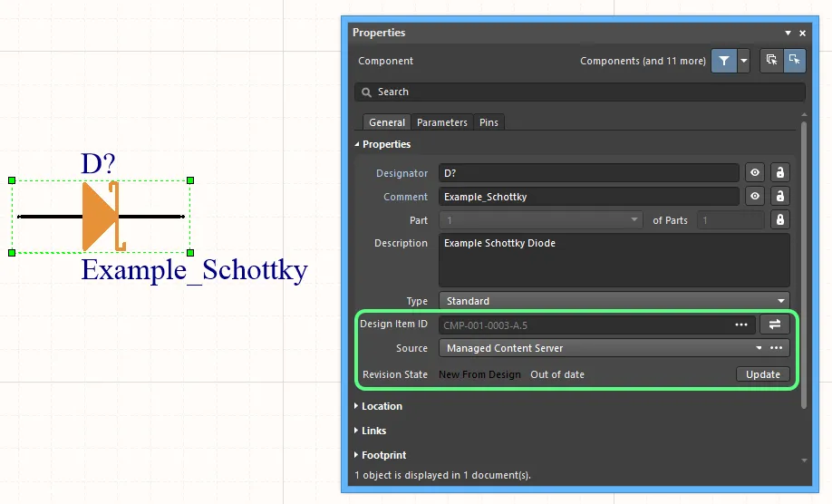
Task: Click the Components (and 11 more) label
Action: (x=643, y=61)
